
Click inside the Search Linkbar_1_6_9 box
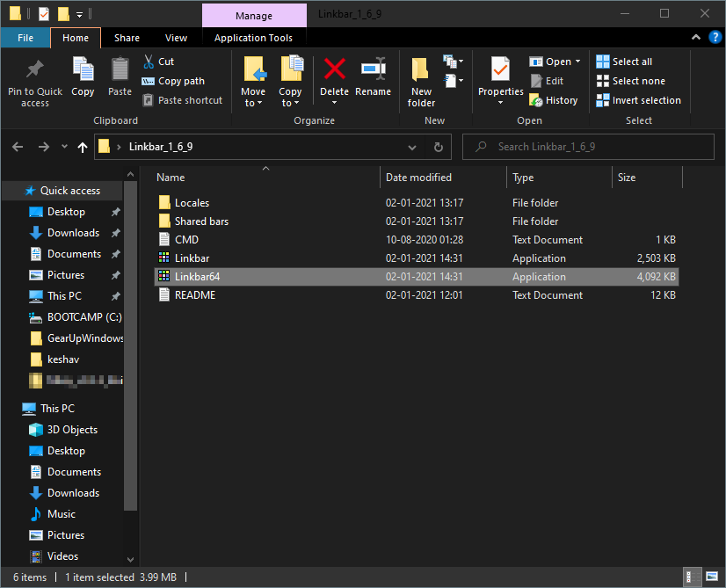pyautogui.click(x=587, y=146)
